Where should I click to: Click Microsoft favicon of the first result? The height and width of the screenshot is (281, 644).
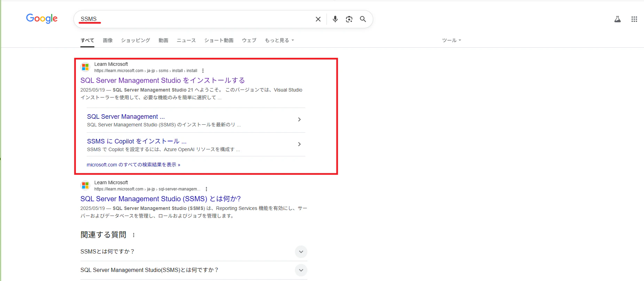85,67
